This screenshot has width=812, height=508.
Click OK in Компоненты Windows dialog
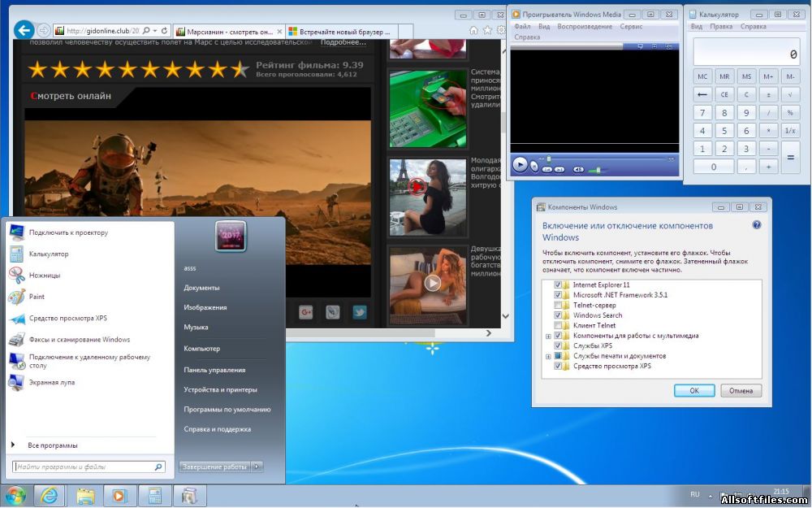click(x=694, y=390)
